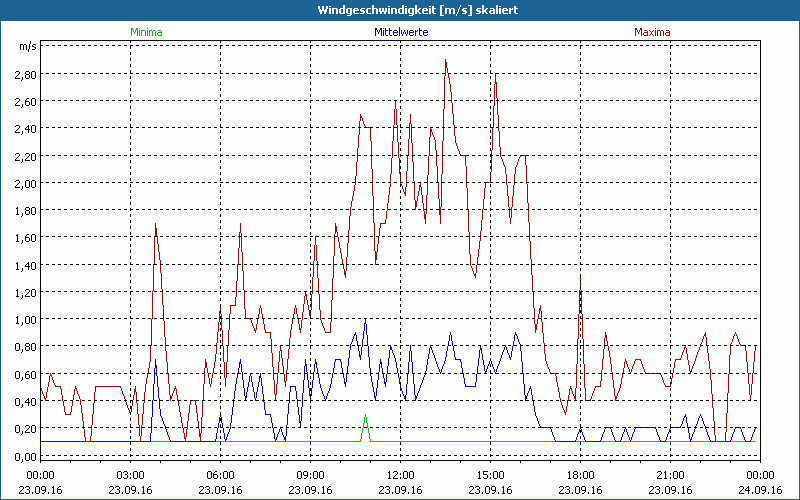Click the highest red Maxima peak

pos(445,61)
